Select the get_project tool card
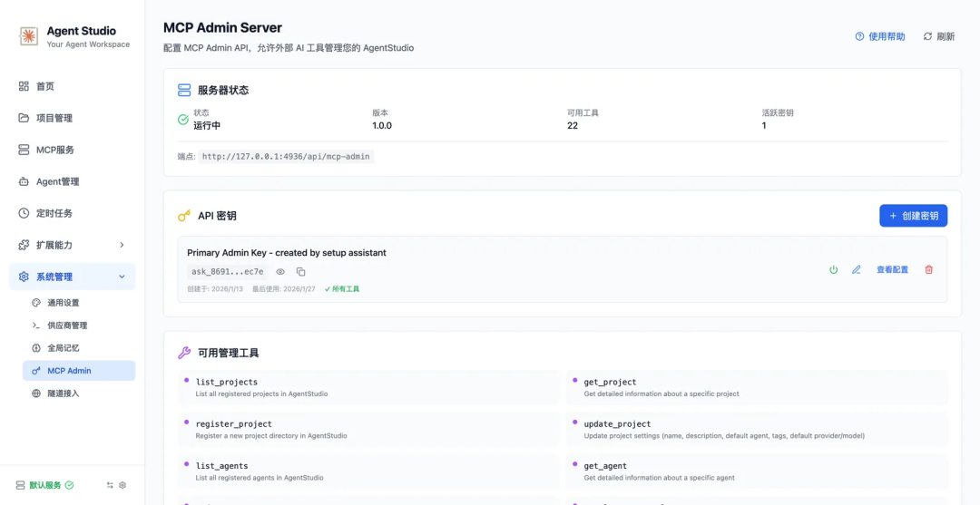Screen dimensions: 980x505 click(757, 388)
